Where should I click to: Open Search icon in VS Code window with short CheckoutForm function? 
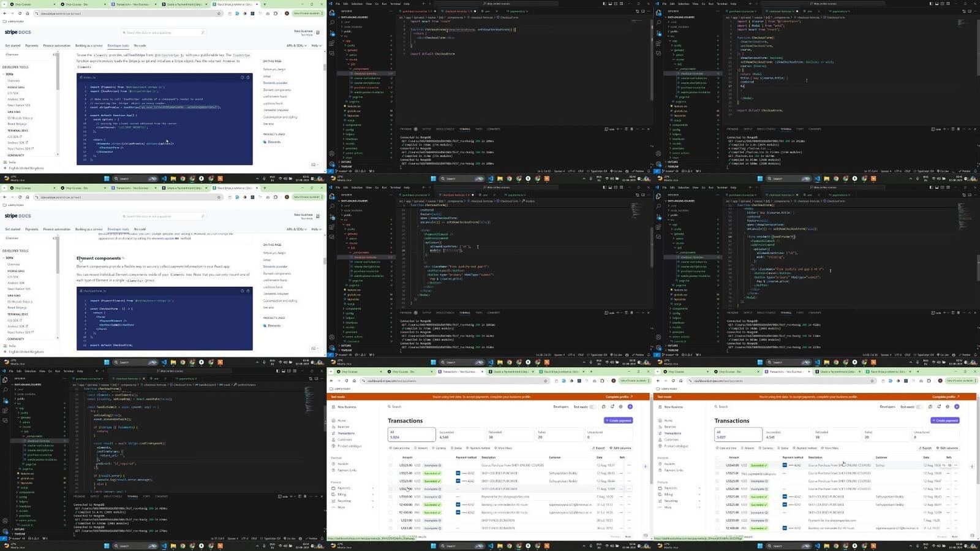332,23
